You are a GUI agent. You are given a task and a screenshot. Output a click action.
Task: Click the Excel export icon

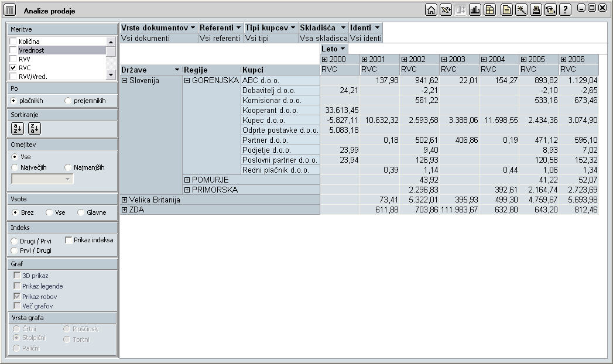coord(446,10)
